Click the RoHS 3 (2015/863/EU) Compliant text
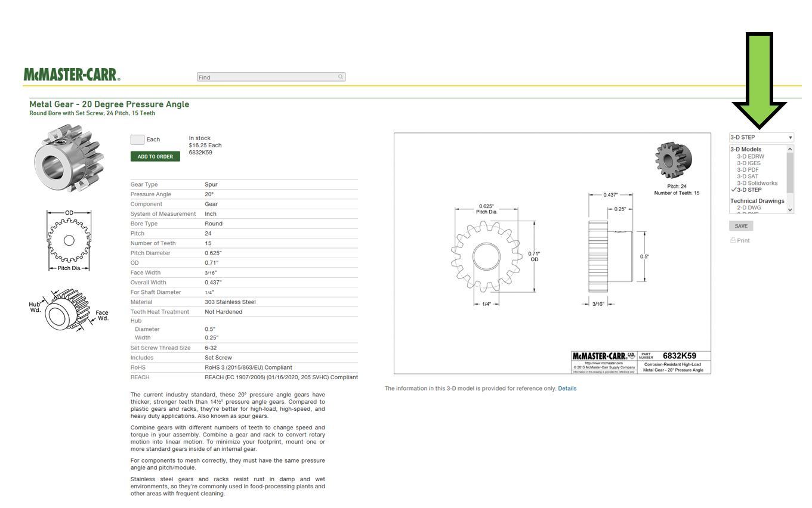812x508 pixels. [248, 367]
